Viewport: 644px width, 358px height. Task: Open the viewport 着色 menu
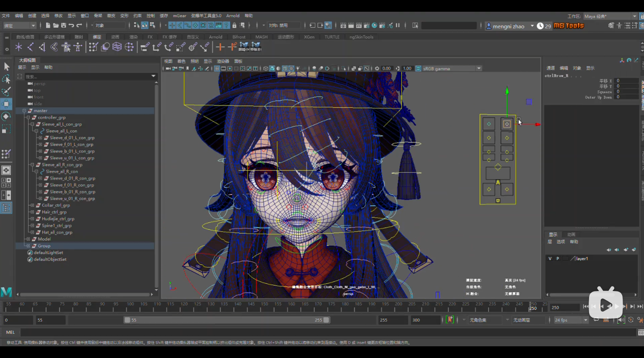[x=181, y=61]
